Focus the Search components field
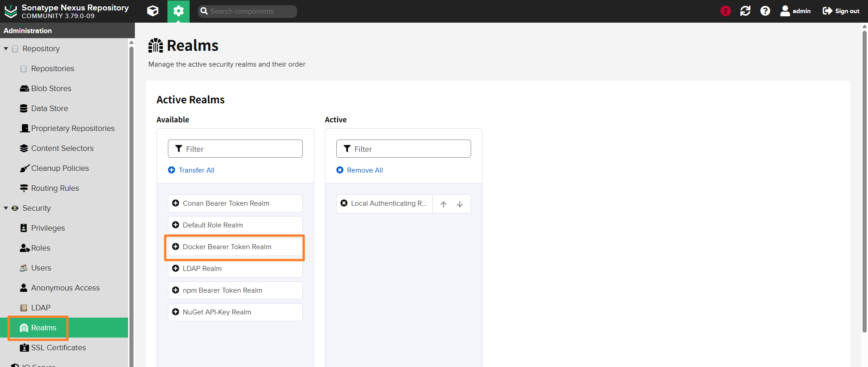This screenshot has height=367, width=868. tap(248, 11)
